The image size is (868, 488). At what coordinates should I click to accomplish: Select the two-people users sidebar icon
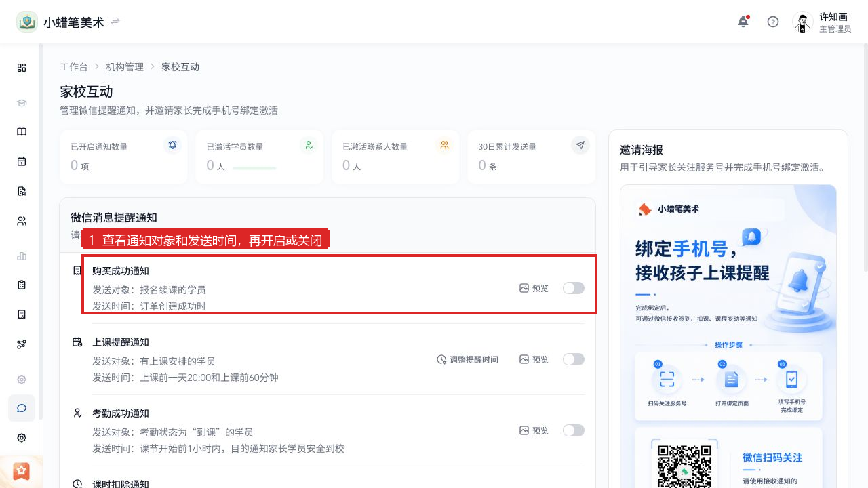22,220
